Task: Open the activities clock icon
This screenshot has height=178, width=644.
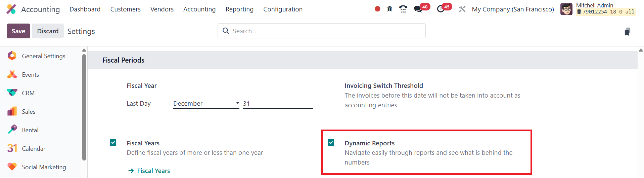Action: click(441, 9)
